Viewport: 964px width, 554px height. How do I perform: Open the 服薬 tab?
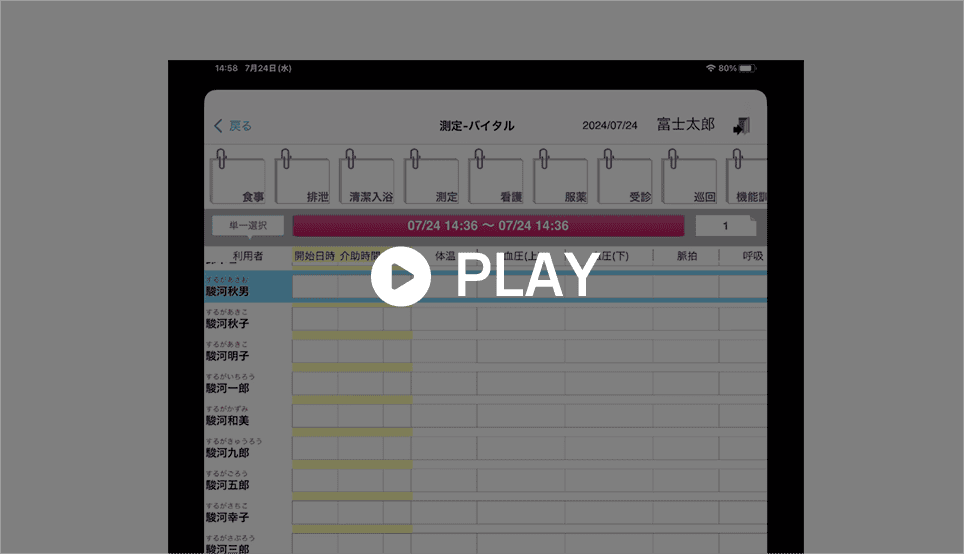(x=560, y=178)
